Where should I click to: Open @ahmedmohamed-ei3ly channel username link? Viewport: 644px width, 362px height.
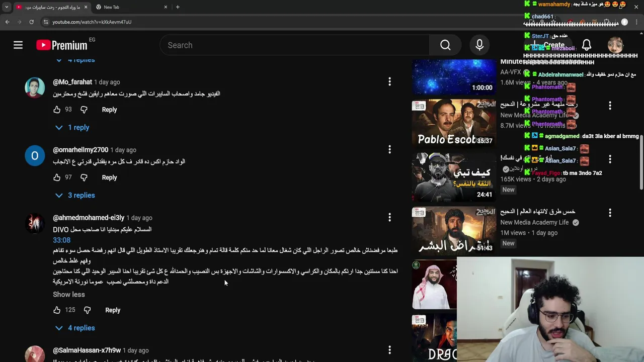pos(89,218)
